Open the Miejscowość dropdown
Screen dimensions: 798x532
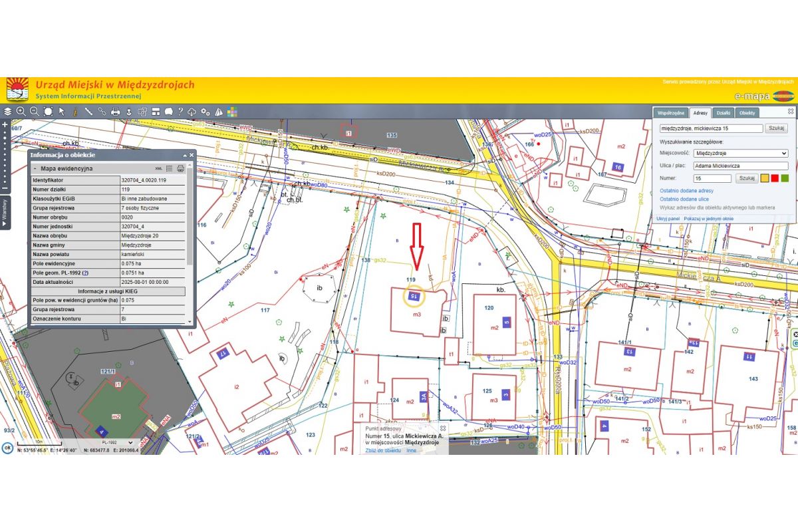coord(739,153)
